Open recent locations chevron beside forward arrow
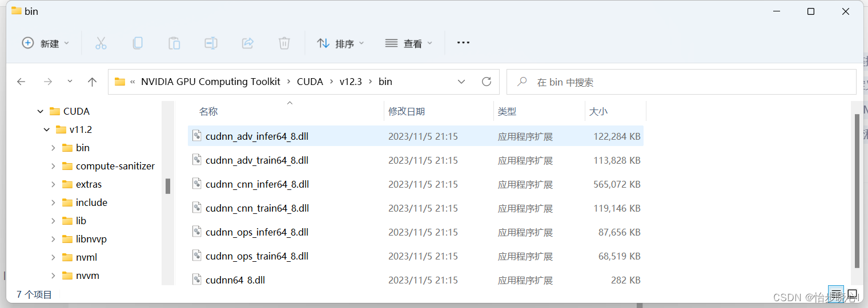Viewport: 868px width, 308px height. pos(70,82)
